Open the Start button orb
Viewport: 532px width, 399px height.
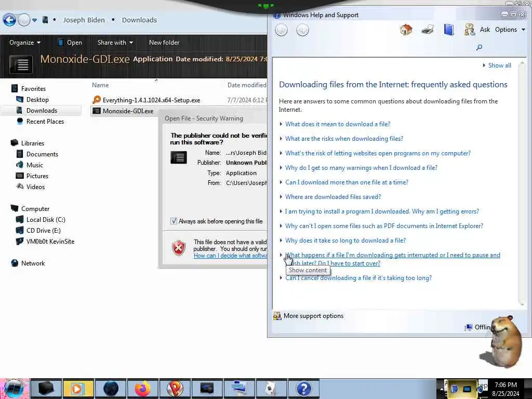[14, 389]
